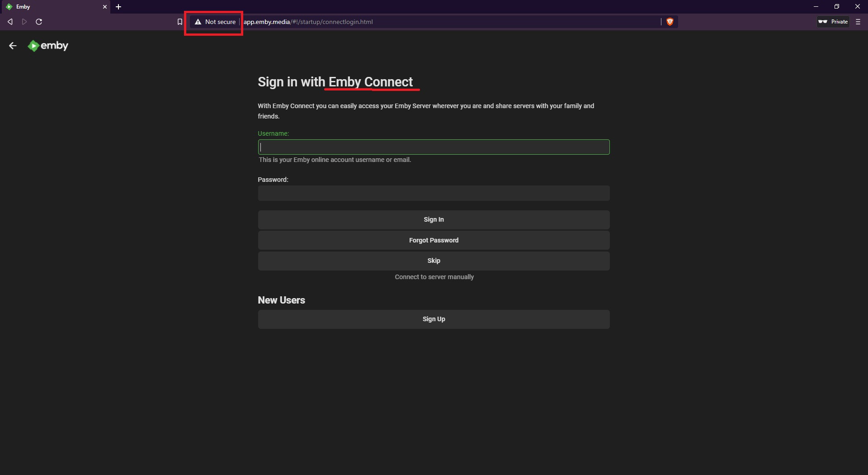Click the username or email hint text
This screenshot has width=868, height=475.
335,160
